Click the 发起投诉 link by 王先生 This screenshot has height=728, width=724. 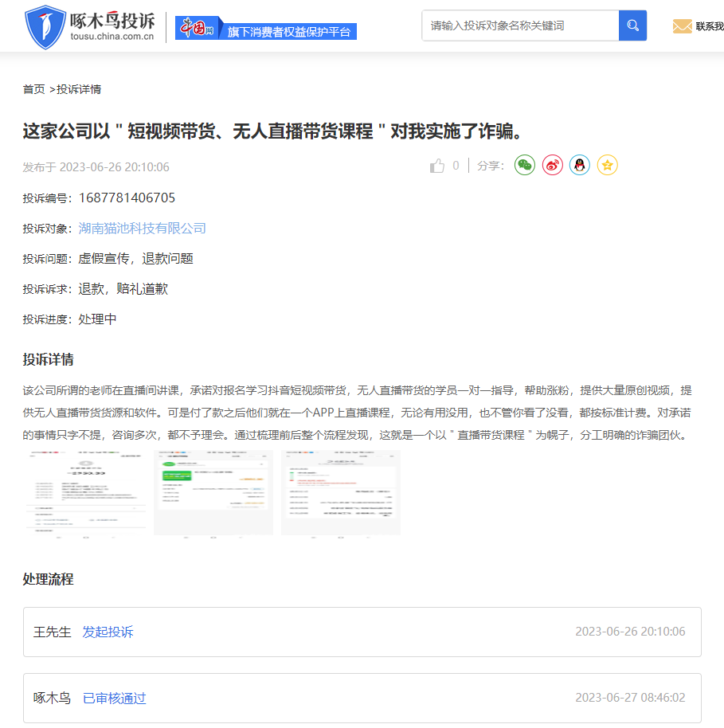click(108, 632)
